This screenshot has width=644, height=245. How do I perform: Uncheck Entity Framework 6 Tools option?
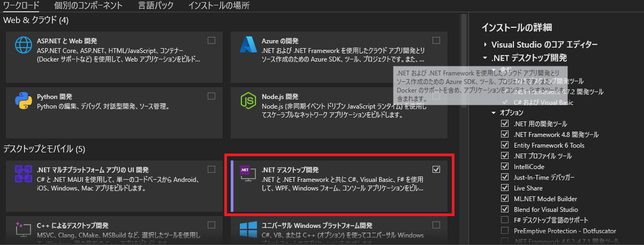[504, 145]
